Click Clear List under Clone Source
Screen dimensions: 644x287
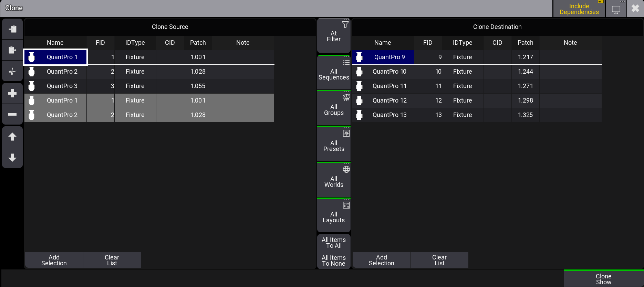[x=112, y=260]
